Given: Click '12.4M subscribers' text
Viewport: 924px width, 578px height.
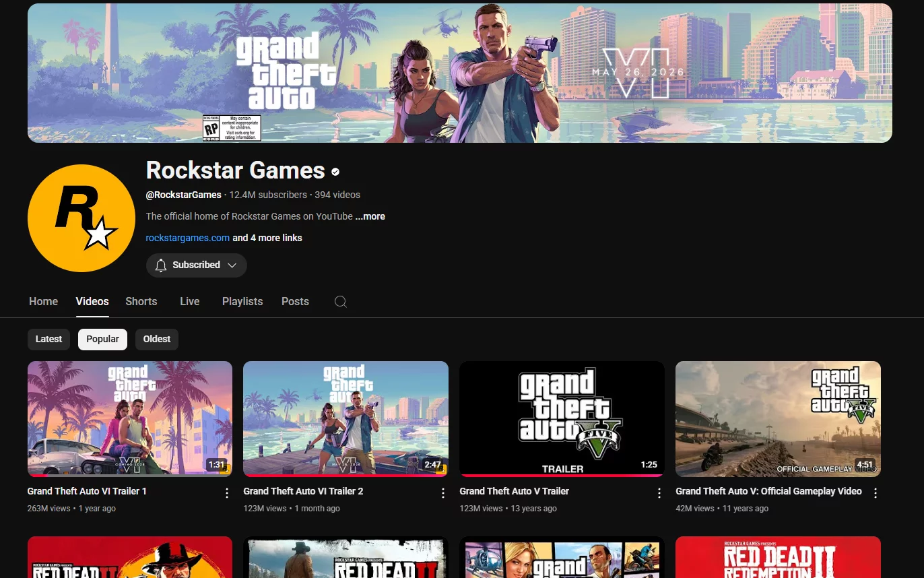Looking at the screenshot, I should tap(268, 195).
